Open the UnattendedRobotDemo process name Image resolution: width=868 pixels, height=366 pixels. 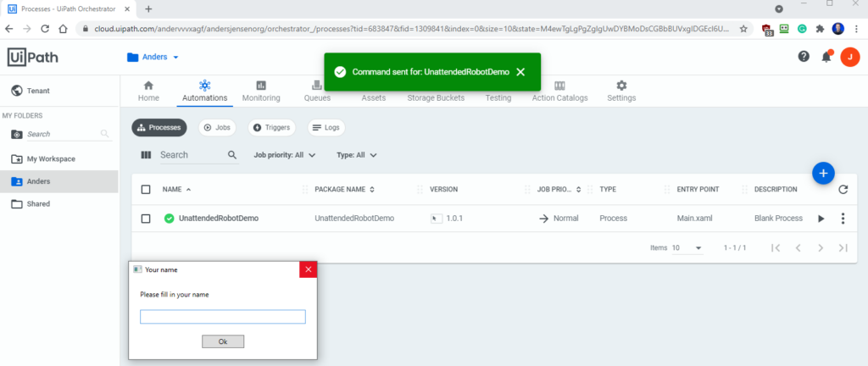pyautogui.click(x=219, y=219)
